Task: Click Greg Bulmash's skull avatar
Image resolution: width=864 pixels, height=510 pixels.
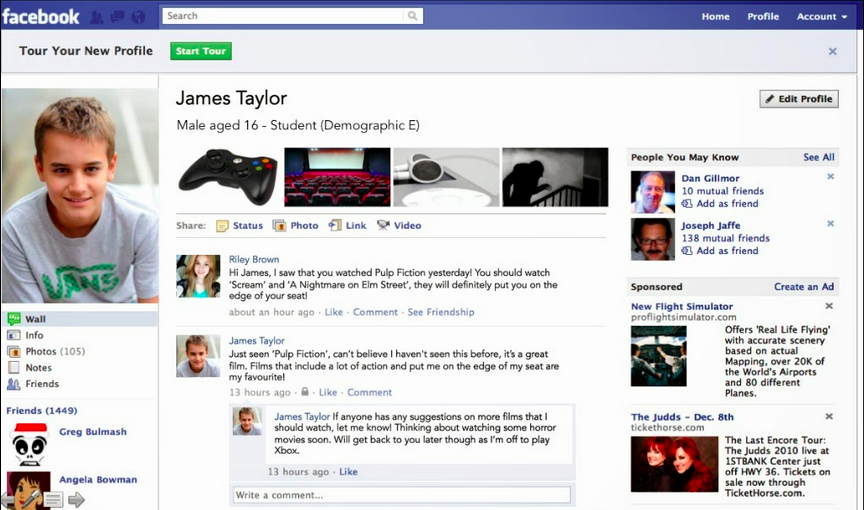Action: (30, 445)
